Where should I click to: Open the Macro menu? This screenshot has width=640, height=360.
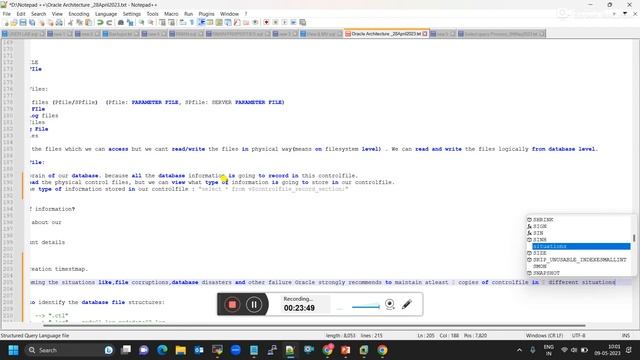171,14
